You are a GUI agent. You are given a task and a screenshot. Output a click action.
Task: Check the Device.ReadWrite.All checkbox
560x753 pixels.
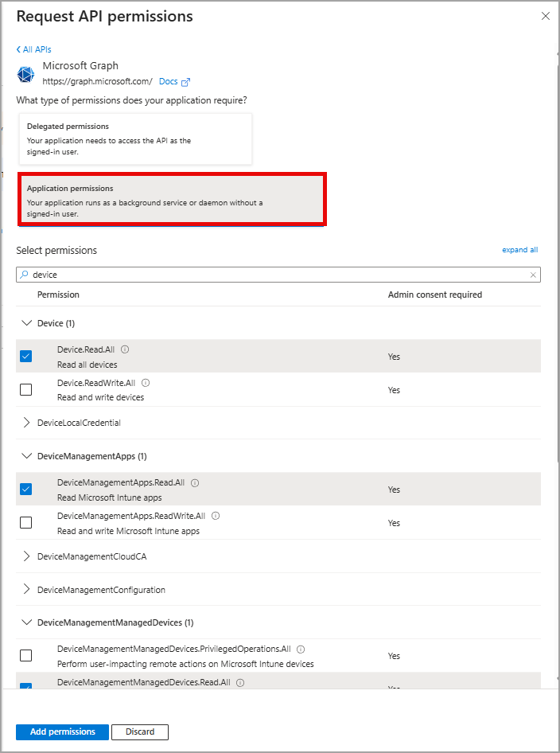(x=25, y=389)
